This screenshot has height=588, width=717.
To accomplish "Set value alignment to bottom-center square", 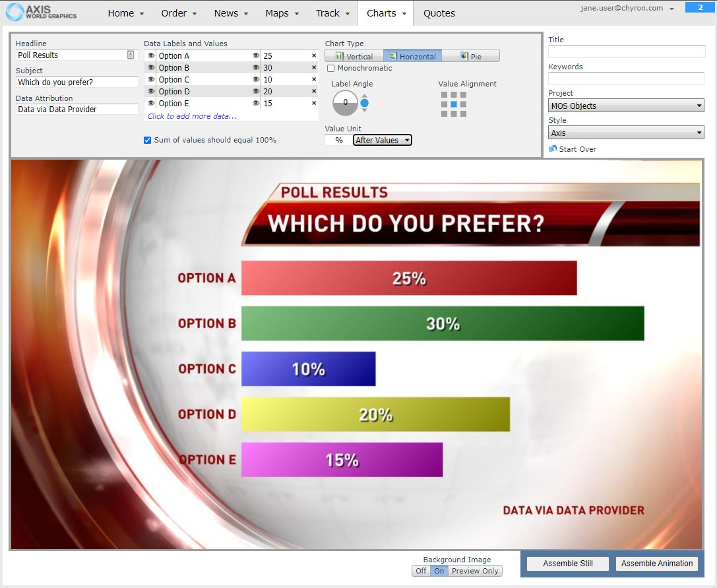I will coord(454,114).
